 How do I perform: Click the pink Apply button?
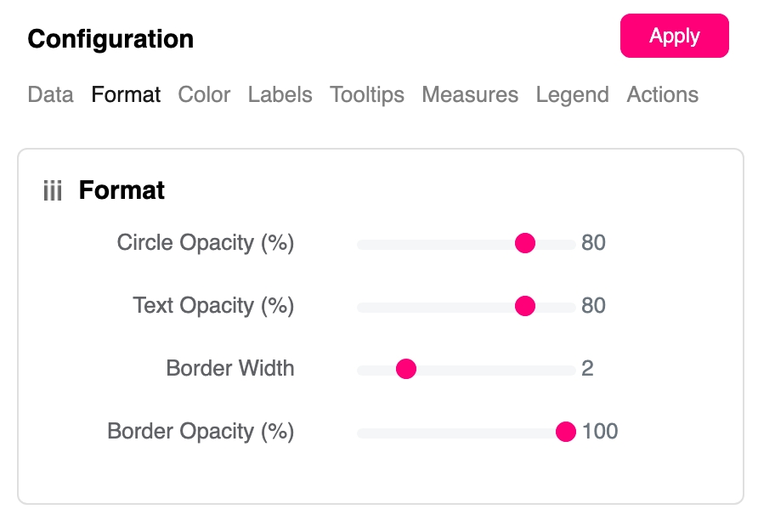674,36
